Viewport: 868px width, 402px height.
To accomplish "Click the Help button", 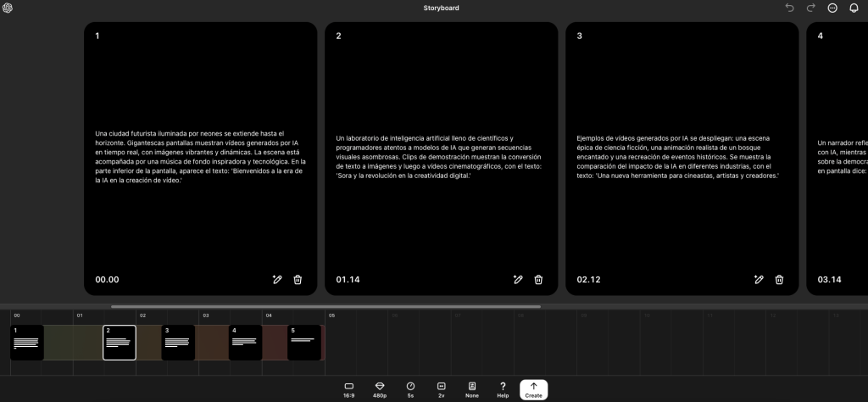I will tap(503, 389).
